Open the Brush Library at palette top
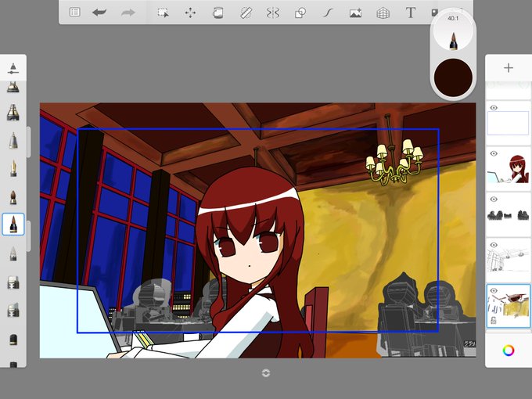This screenshot has width=532, height=399. [x=13, y=68]
